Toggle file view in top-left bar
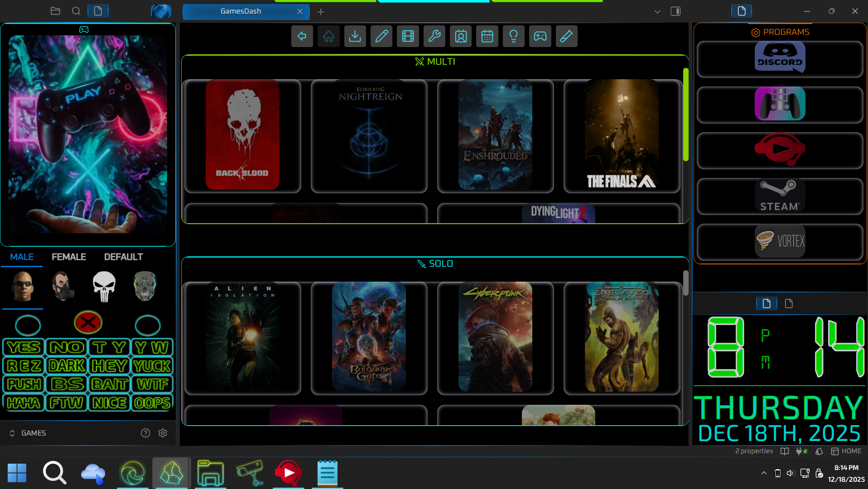 [x=98, y=11]
